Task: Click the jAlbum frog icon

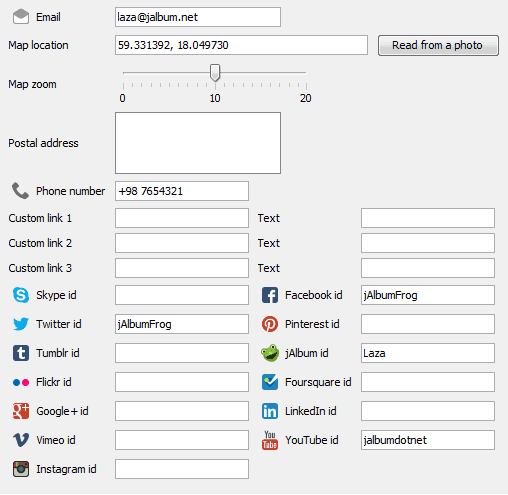Action: (x=270, y=353)
